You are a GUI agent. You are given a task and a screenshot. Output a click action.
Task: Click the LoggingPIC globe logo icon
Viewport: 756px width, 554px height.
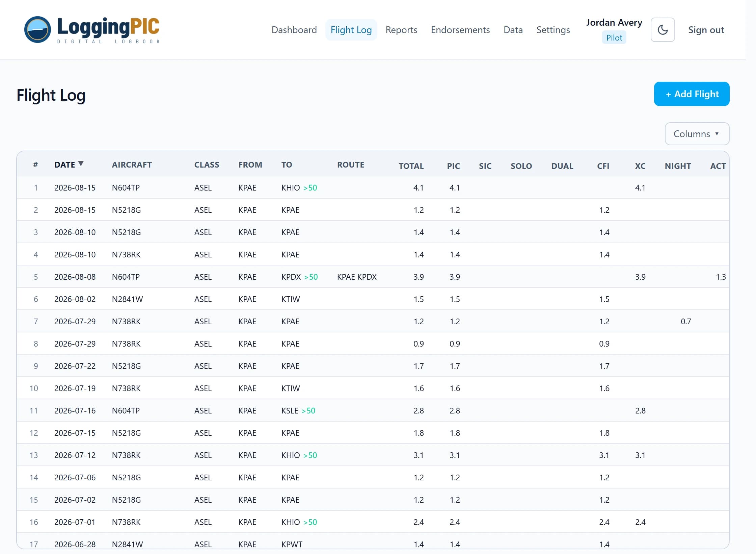point(37,30)
